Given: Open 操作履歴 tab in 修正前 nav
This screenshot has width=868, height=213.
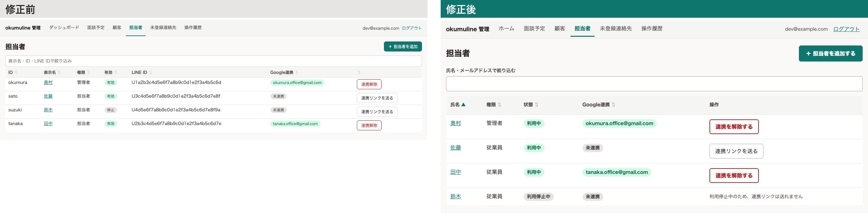Looking at the screenshot, I should pyautogui.click(x=193, y=28).
